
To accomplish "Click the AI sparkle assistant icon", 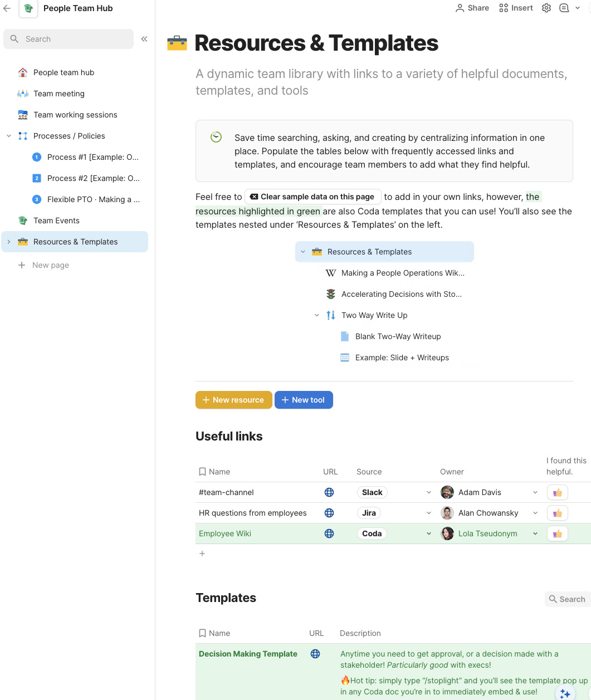I will tap(565, 693).
